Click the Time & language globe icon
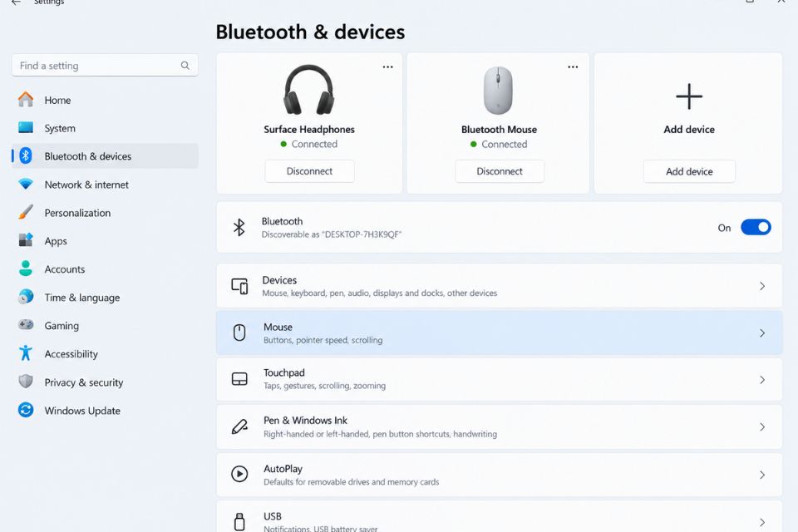 point(26,296)
